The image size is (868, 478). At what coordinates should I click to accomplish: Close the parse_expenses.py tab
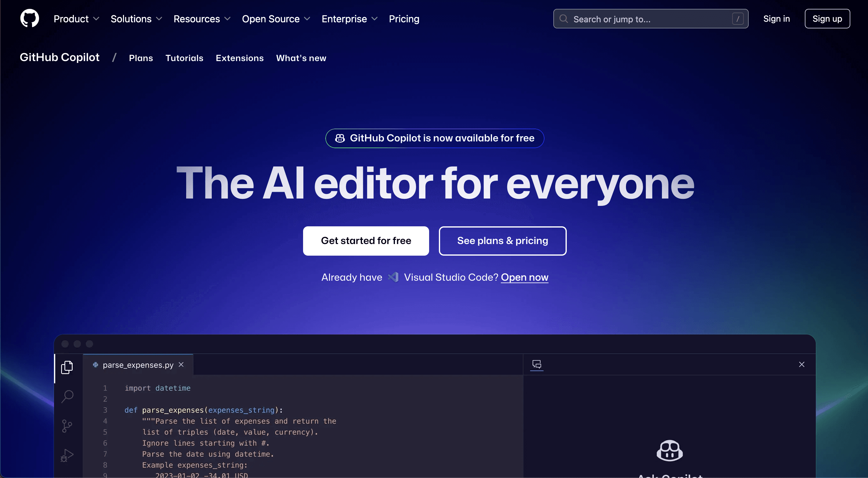181,364
